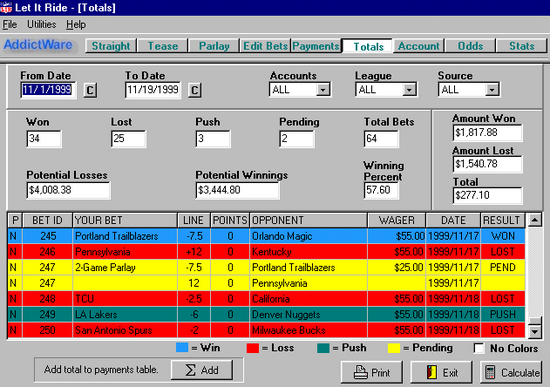550x387 pixels.
Task: Click the C button beside From Date
Action: pos(90,90)
